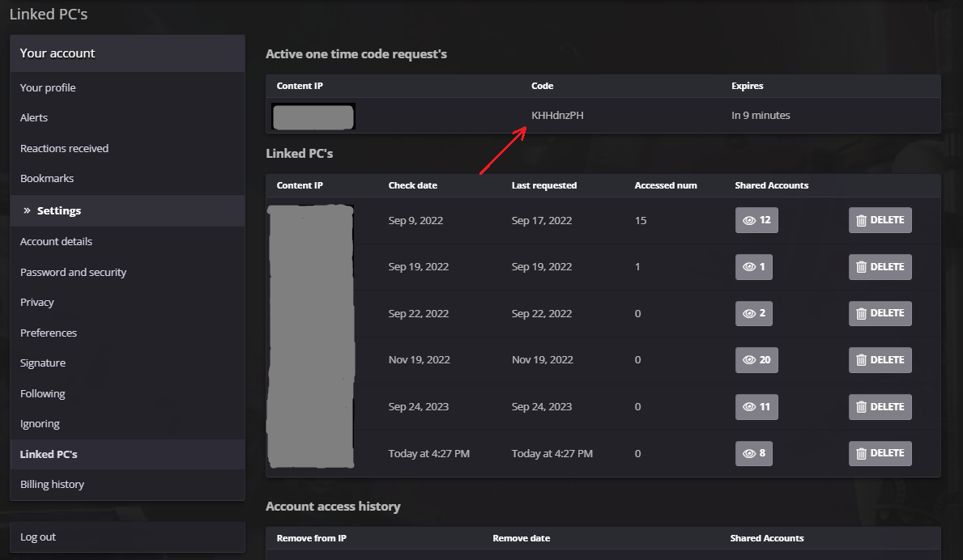Open Signature settings
Image resolution: width=963 pixels, height=560 pixels.
pyautogui.click(x=127, y=363)
